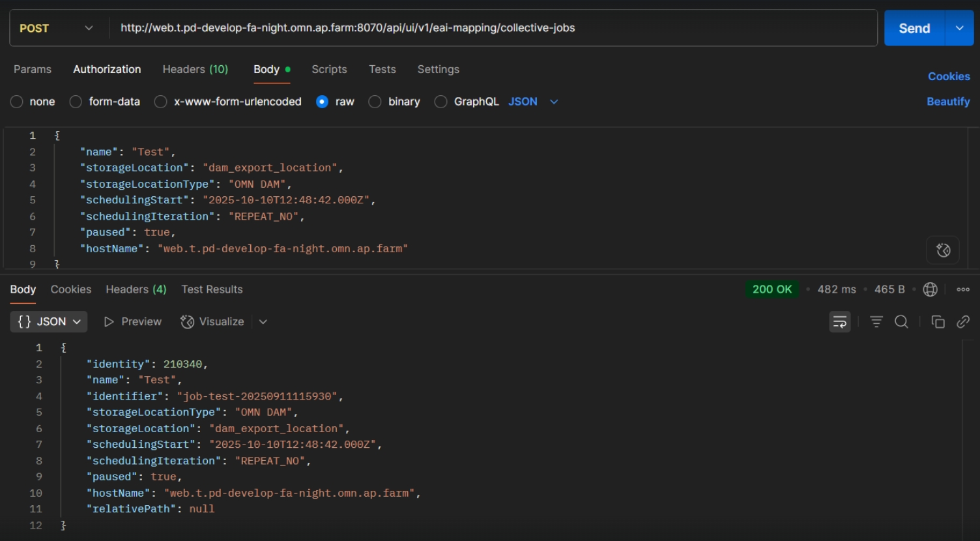Open the POST method dropdown
Viewport: 980px width, 541px height.
56,28
